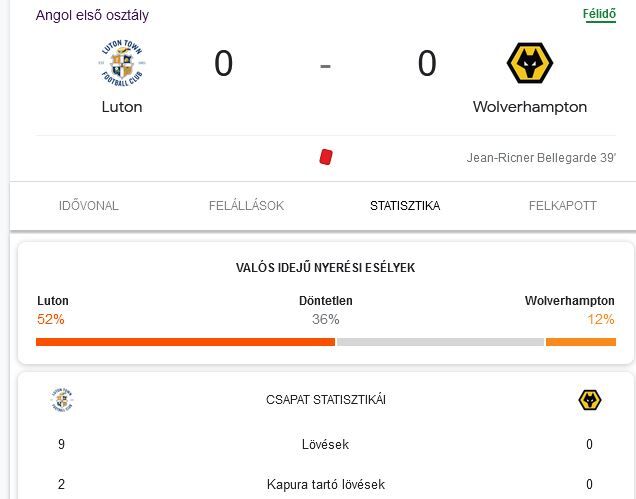
Task: Click small Wolves logo in team stats
Action: point(590,400)
